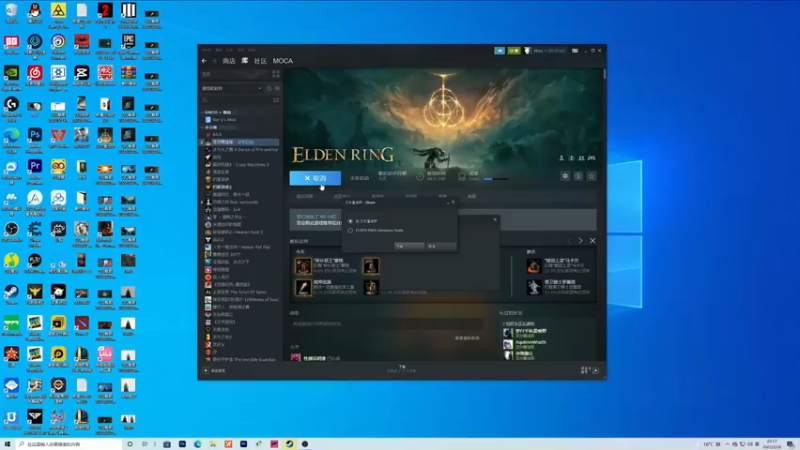This screenshot has height=450, width=800.
Task: Open the MOCA profile tab
Action: 283,61
